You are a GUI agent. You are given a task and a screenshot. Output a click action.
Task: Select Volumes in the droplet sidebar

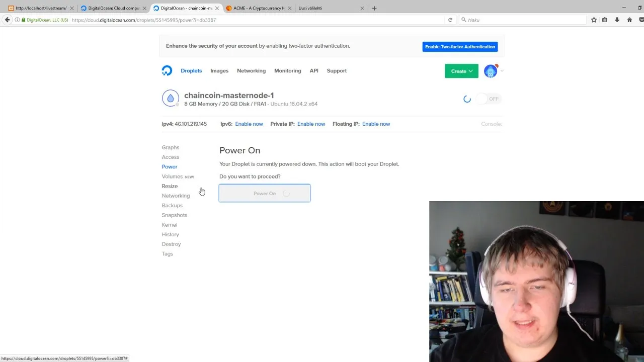(172, 176)
